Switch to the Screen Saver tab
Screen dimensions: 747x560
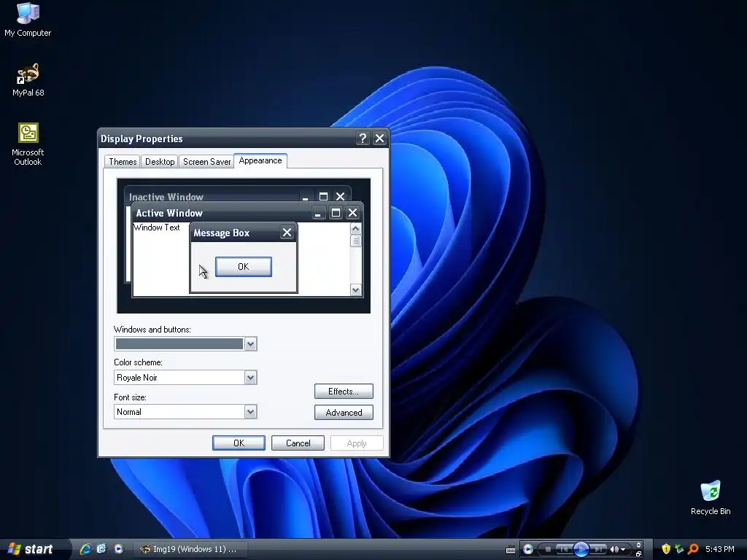click(x=206, y=161)
